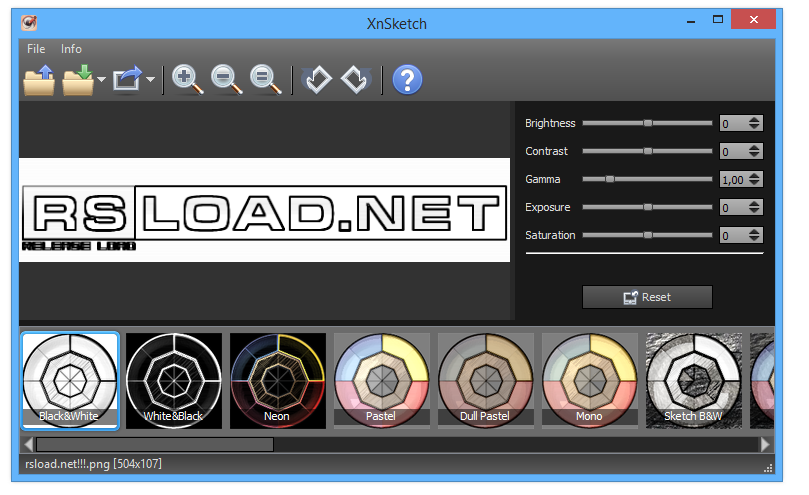Select the Sketch B&W effect
Image resolution: width=809 pixels, height=495 pixels.
[694, 381]
